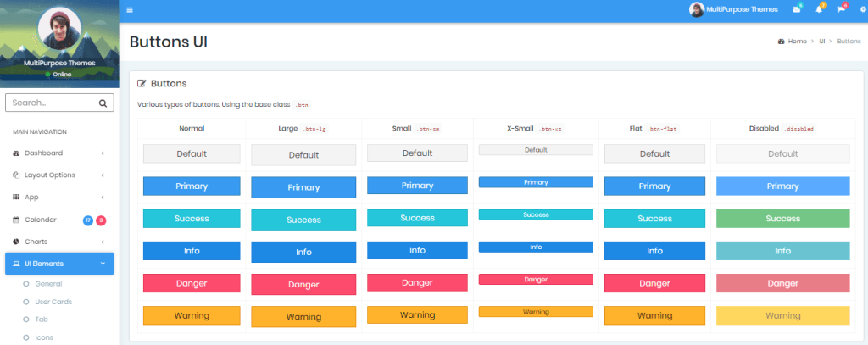Click the Buttons UI page title

169,42
